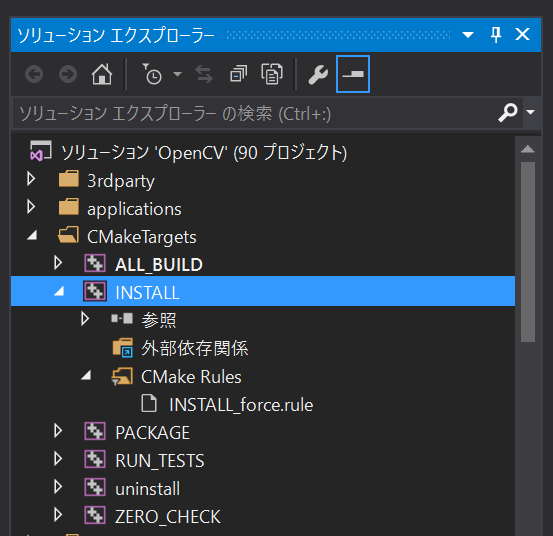The image size is (553, 536).
Task: Expand the RUN_TESTS project
Action: point(58,459)
